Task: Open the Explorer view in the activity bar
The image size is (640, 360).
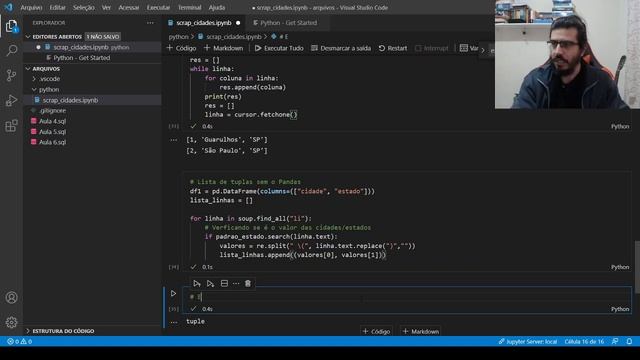Action: [x=11, y=27]
